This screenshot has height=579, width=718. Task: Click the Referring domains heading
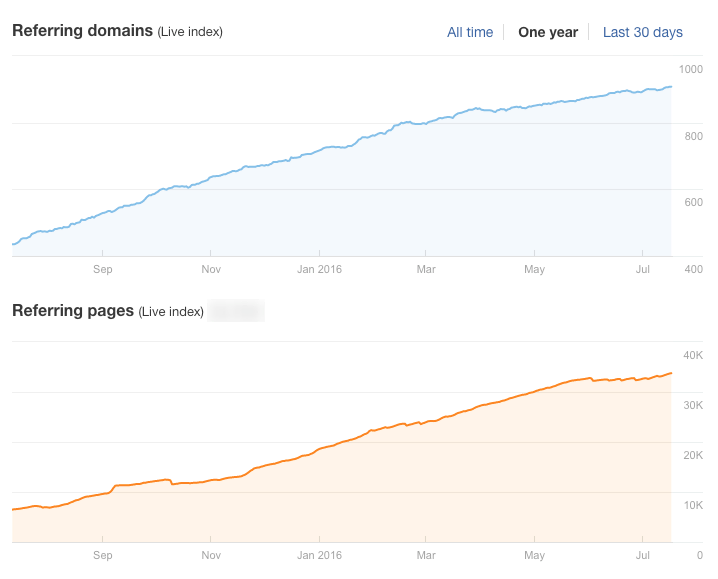[82, 31]
